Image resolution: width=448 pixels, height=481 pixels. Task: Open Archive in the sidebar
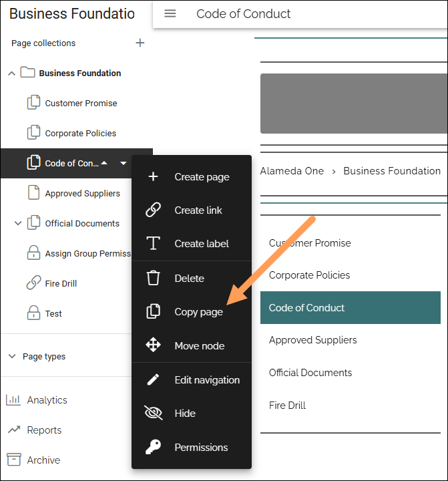43,460
